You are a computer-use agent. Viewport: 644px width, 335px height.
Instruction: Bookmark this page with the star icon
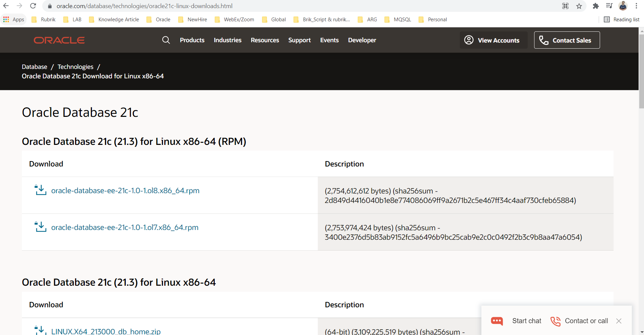coord(579,6)
